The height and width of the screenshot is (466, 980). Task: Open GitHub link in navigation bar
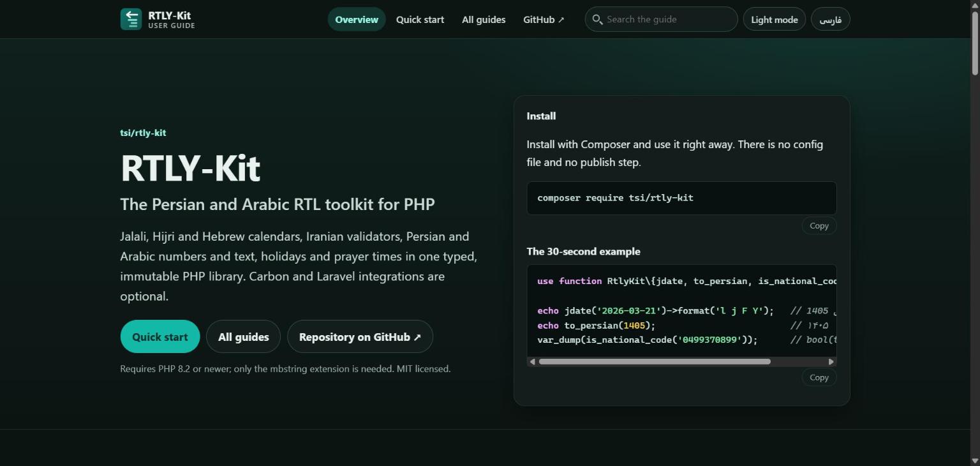click(x=544, y=19)
